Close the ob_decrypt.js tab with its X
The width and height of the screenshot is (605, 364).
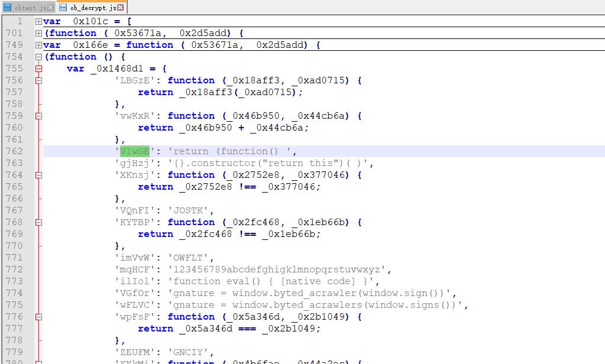[121, 7]
